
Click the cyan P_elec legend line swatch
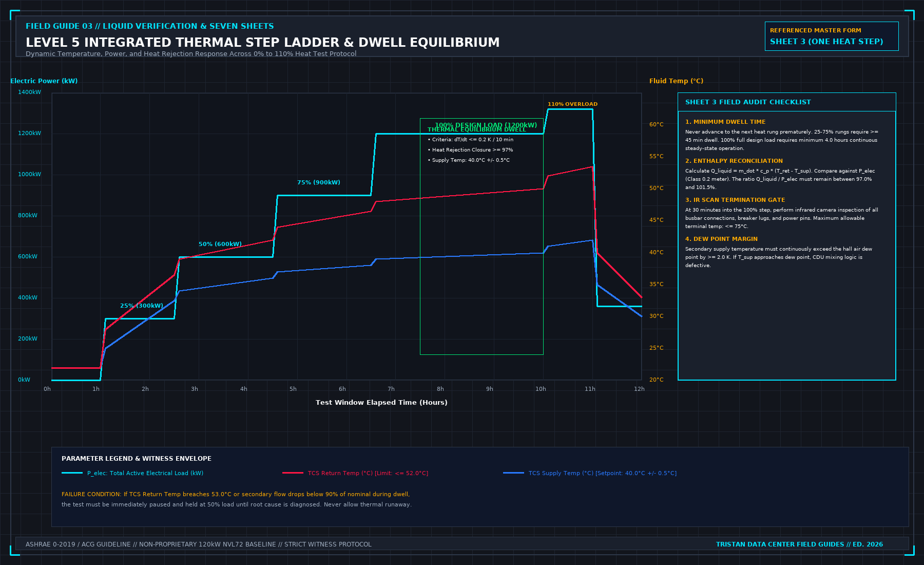72,473
